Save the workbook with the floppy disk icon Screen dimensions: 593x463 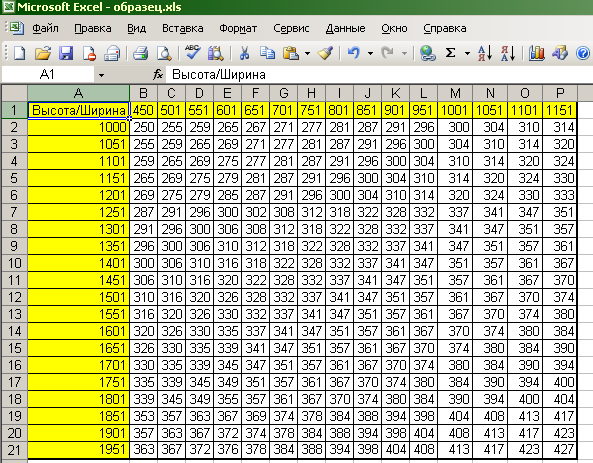pyautogui.click(x=66, y=53)
